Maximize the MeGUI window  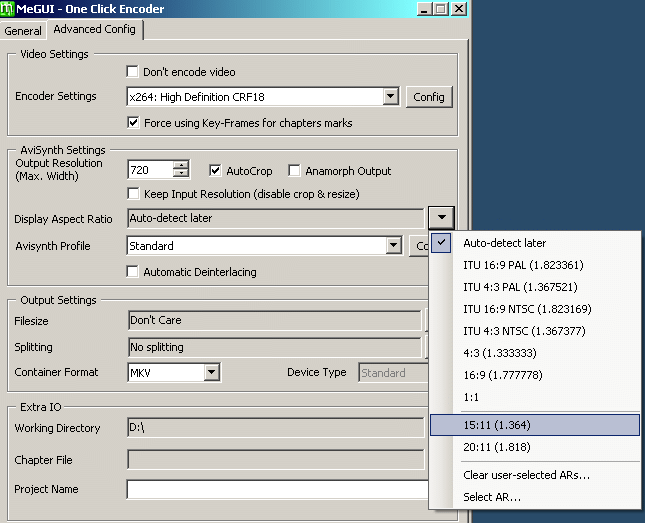coord(441,9)
